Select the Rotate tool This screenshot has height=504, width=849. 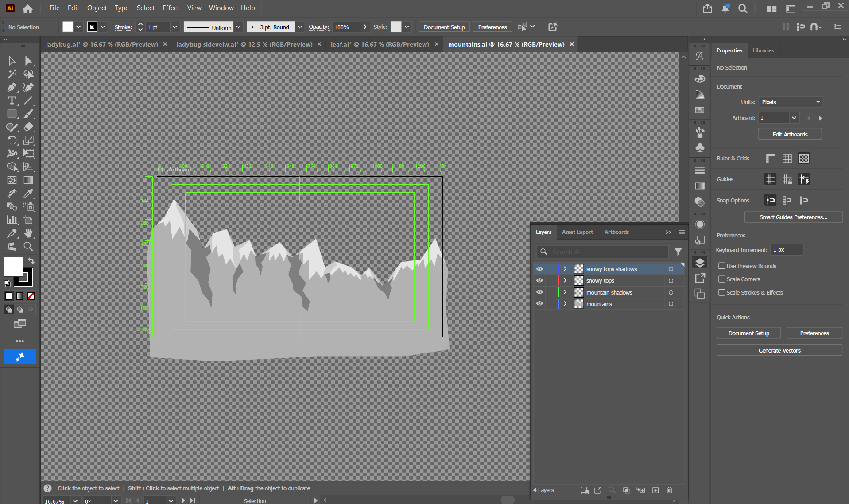[12, 140]
